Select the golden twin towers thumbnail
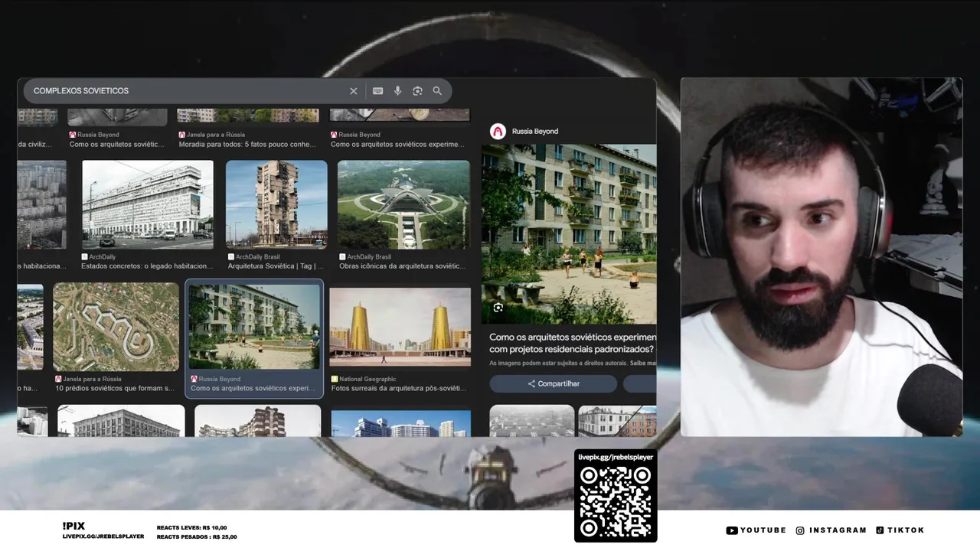The width and height of the screenshot is (980, 551). [x=400, y=328]
